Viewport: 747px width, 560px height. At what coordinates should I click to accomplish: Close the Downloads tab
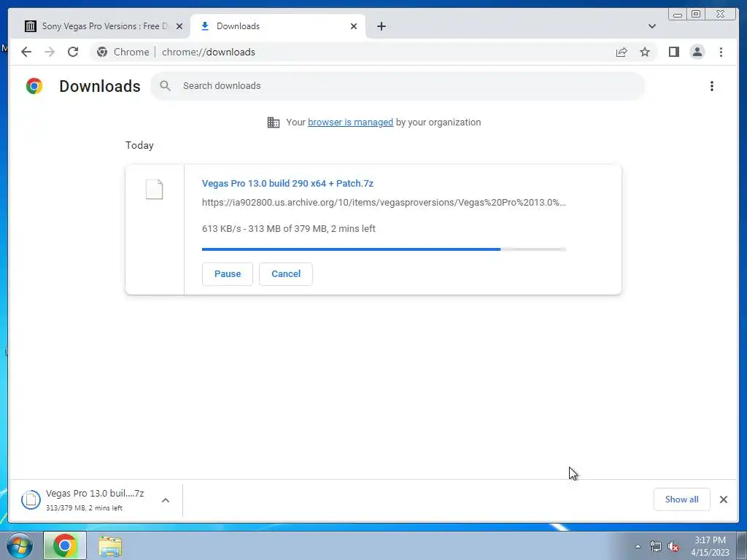[x=354, y=26]
